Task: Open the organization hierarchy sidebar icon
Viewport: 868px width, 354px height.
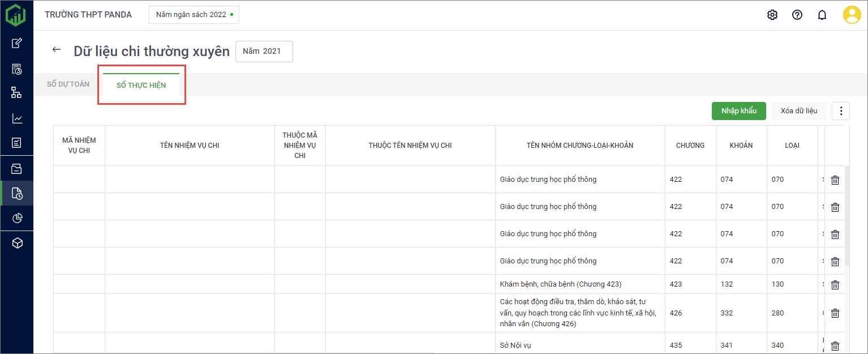Action: (17, 93)
